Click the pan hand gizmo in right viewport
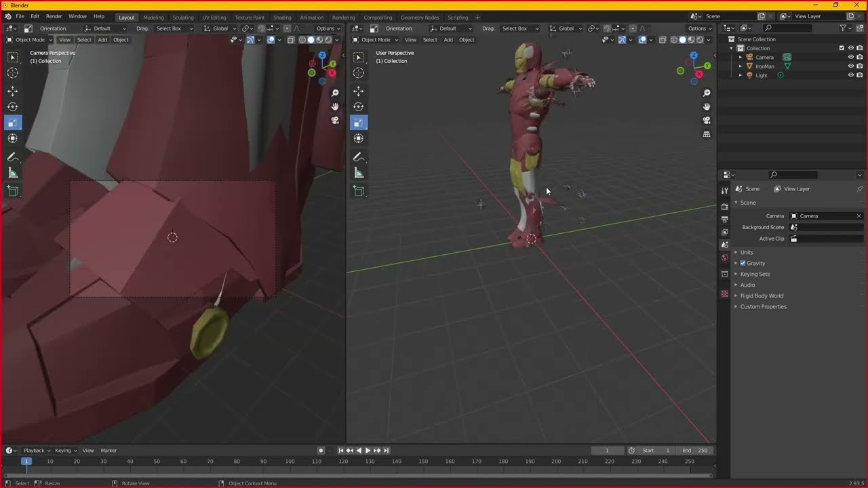Screen dimensions: 868x488 point(707,106)
